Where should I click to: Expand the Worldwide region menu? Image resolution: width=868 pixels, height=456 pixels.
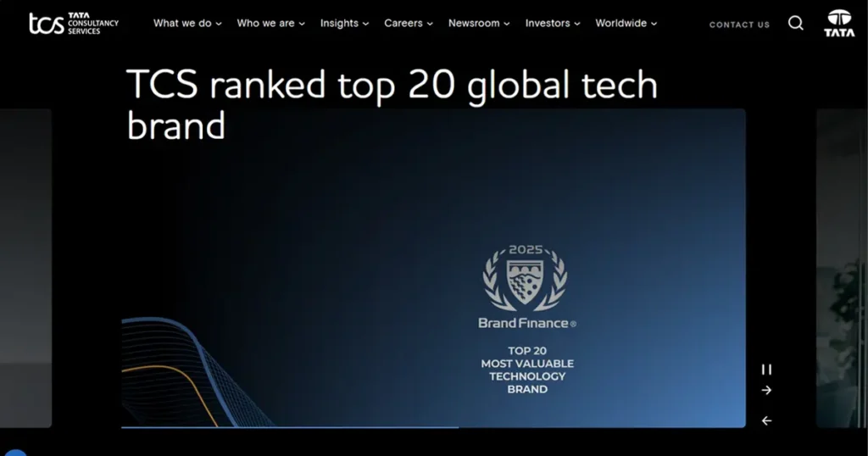coord(626,24)
